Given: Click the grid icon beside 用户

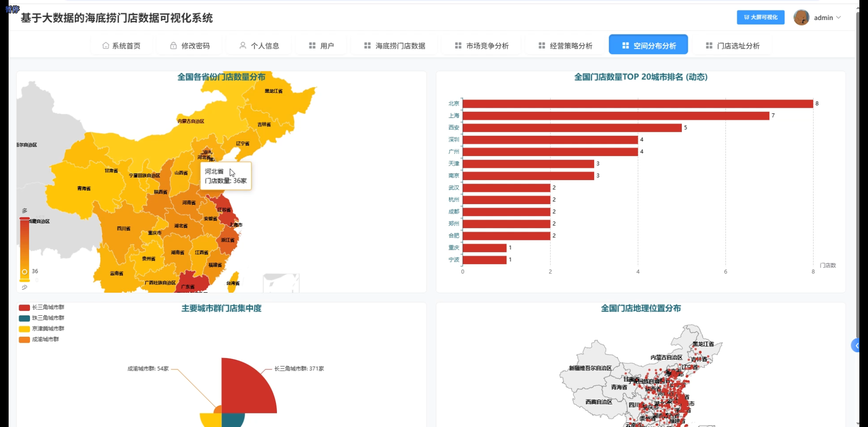Looking at the screenshot, I should pyautogui.click(x=312, y=45).
